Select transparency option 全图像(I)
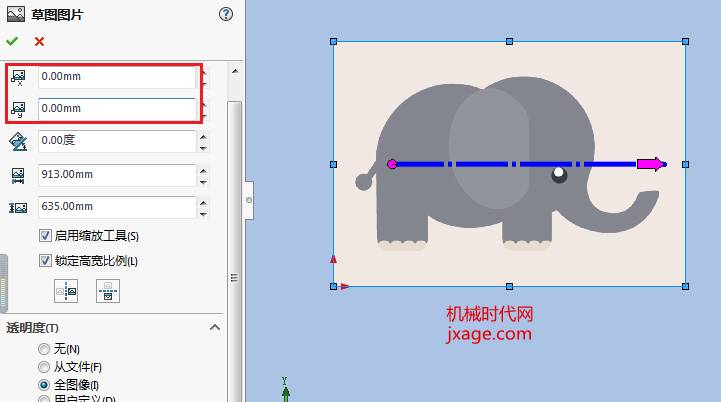 click(44, 385)
